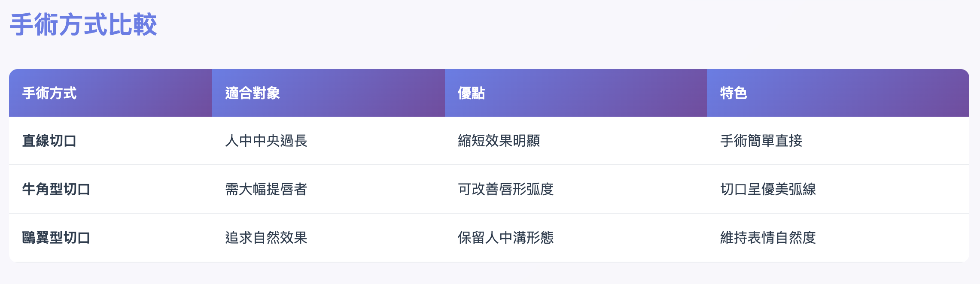The width and height of the screenshot is (980, 284).
Task: Select the 縮短效果明顯 cell
Action: point(499,141)
